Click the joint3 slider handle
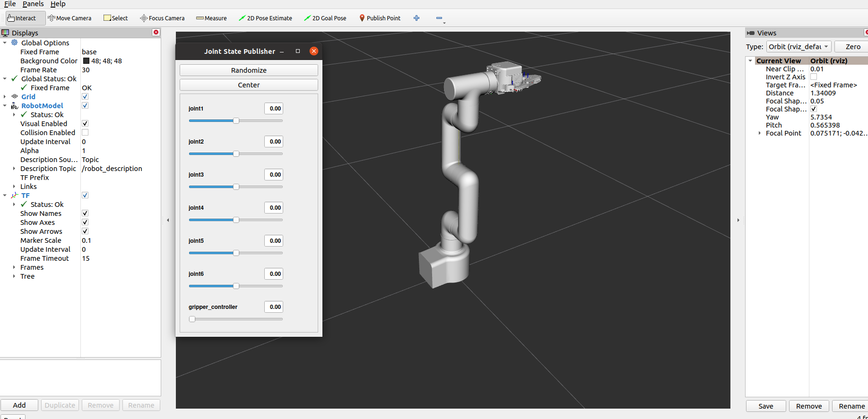 (x=236, y=187)
